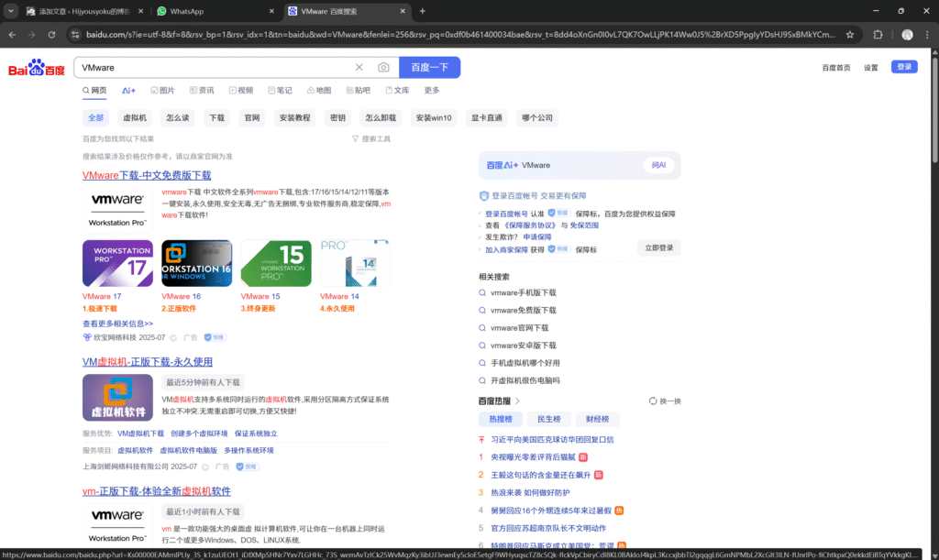Select the 全部 filter chip
This screenshot has width=939, height=560.
[x=95, y=118]
